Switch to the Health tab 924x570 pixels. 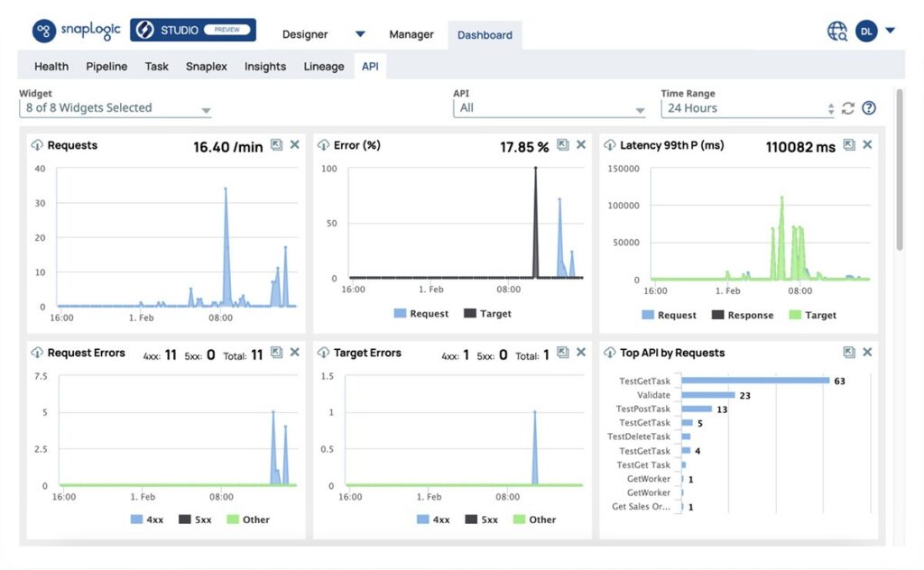[x=51, y=66]
